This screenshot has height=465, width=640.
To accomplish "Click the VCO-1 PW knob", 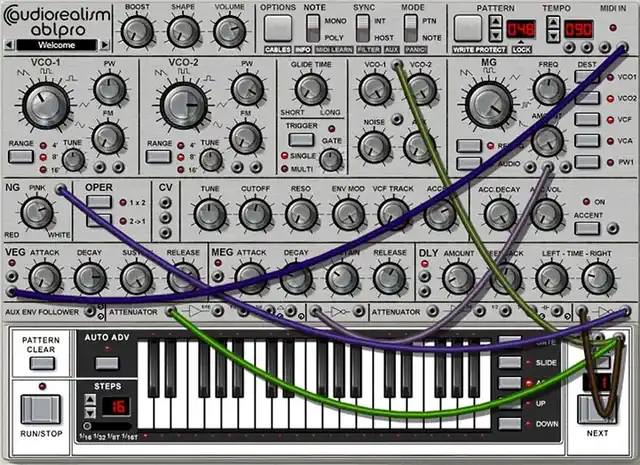I will pyautogui.click(x=109, y=89).
